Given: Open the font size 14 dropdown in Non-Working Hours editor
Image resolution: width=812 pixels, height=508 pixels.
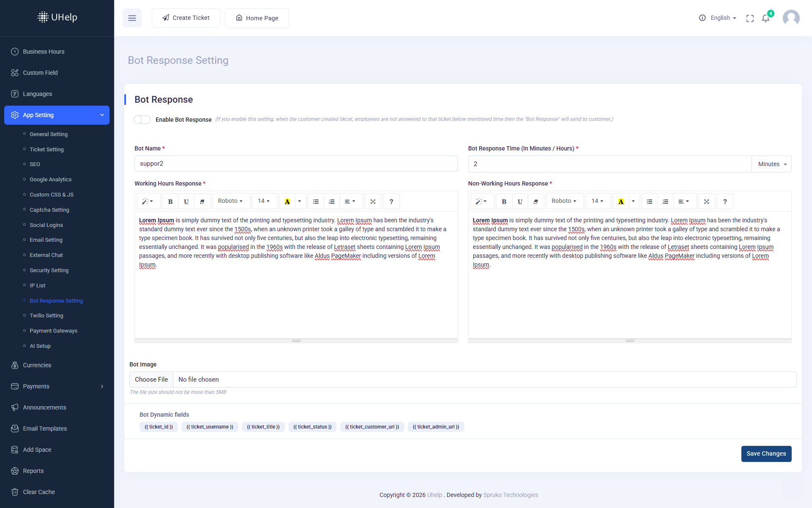Looking at the screenshot, I should tap(597, 201).
